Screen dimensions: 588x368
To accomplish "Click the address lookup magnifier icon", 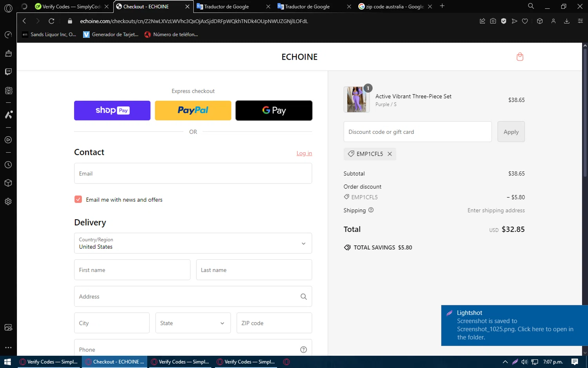I will [303, 297].
